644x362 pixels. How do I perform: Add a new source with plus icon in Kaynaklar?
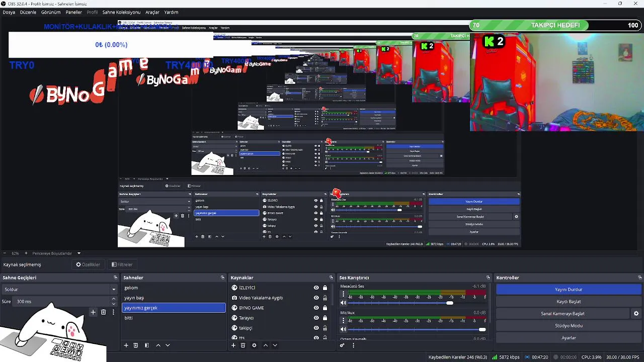tap(233, 345)
